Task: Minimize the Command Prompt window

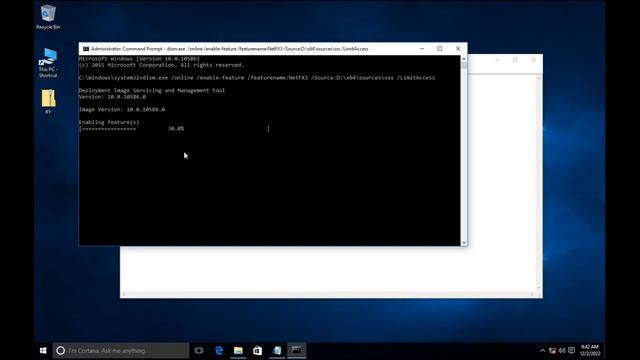Action: pyautogui.click(x=422, y=49)
